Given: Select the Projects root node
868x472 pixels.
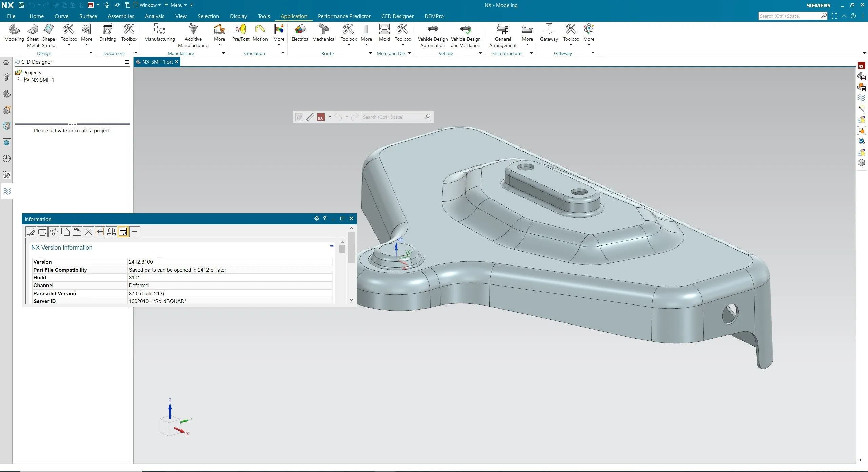Looking at the screenshot, I should [x=32, y=73].
